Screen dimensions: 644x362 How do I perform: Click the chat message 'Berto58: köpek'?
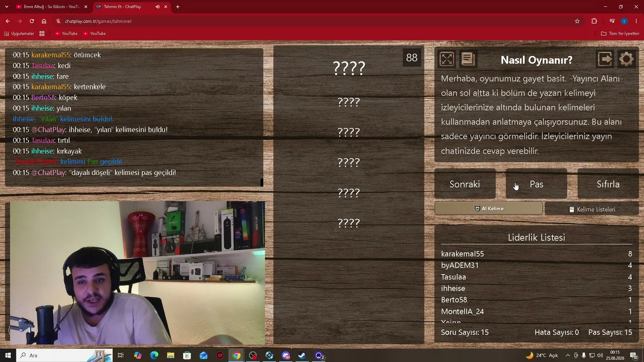click(x=45, y=98)
